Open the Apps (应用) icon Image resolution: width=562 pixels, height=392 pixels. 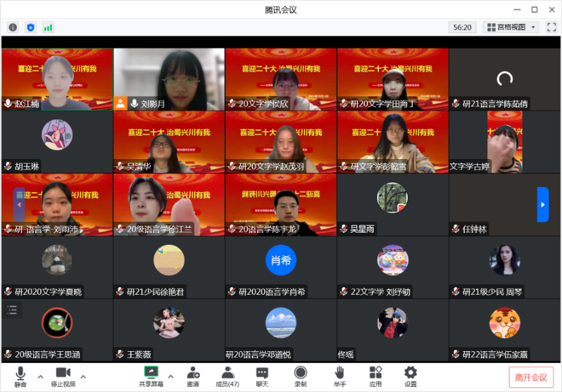[375, 376]
